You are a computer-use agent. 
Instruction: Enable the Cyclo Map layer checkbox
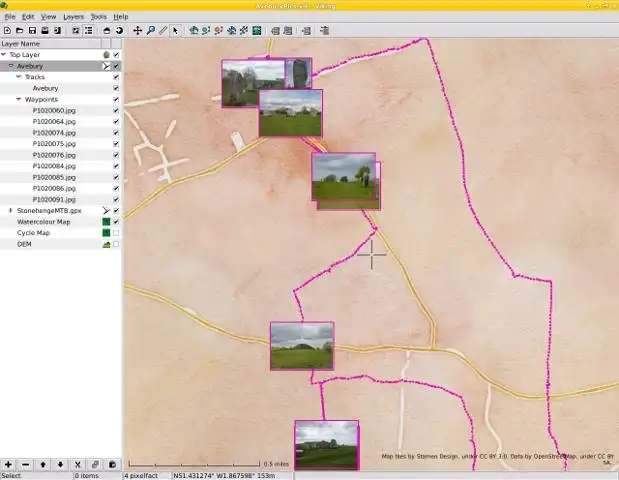116,233
